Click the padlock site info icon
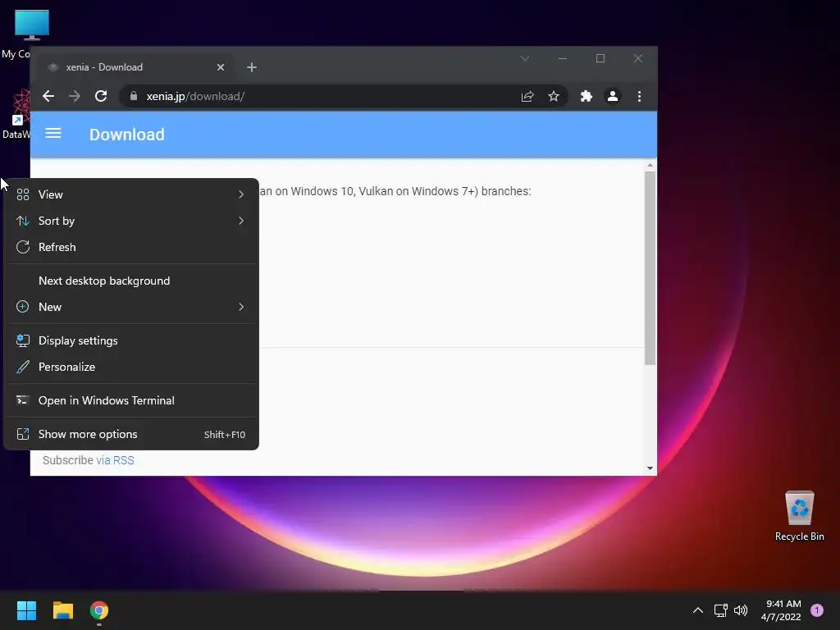 tap(134, 97)
